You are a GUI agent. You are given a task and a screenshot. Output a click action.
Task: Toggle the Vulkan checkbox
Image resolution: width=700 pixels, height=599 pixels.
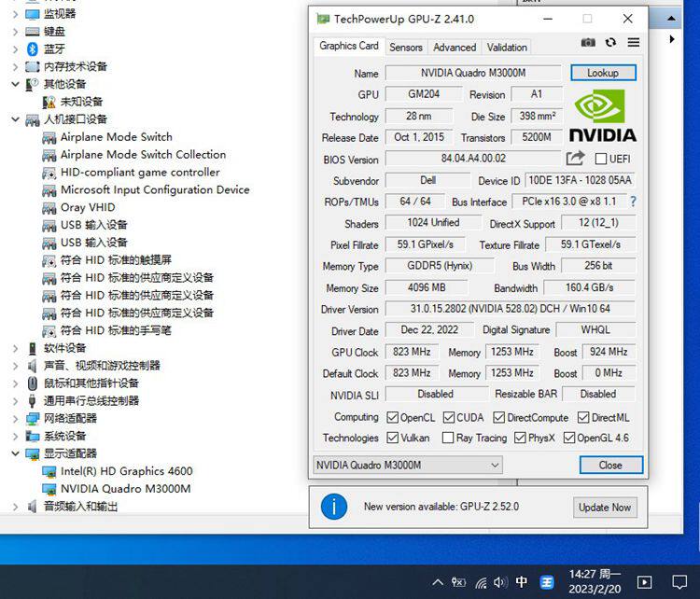tap(392, 438)
